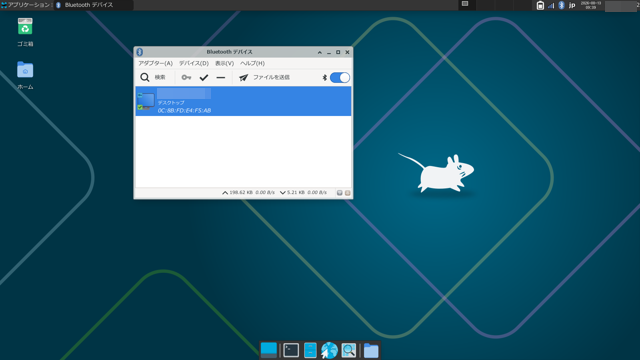The height and width of the screenshot is (360, 640).
Task: Open the アダプター(A) menu
Action: point(155,63)
